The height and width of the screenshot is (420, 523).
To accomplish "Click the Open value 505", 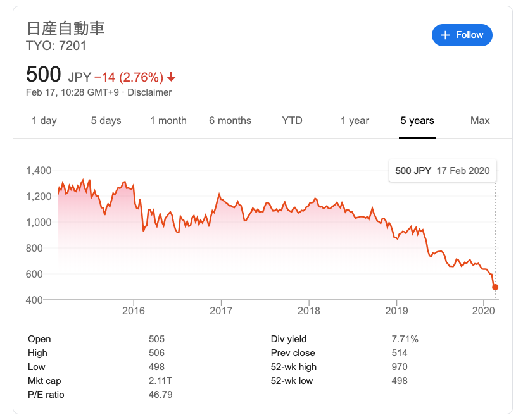I will click(x=157, y=339).
